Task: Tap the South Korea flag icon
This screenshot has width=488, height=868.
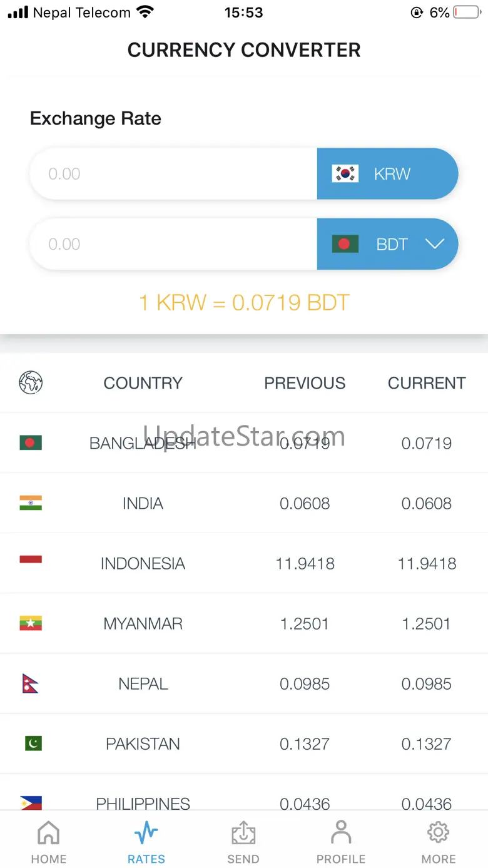Action: pyautogui.click(x=345, y=173)
